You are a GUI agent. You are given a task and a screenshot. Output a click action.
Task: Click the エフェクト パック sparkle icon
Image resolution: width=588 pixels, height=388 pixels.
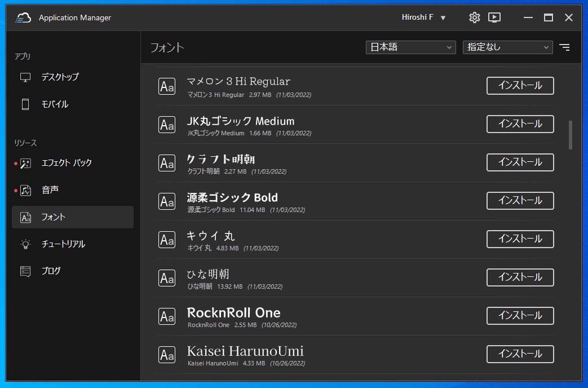25,163
